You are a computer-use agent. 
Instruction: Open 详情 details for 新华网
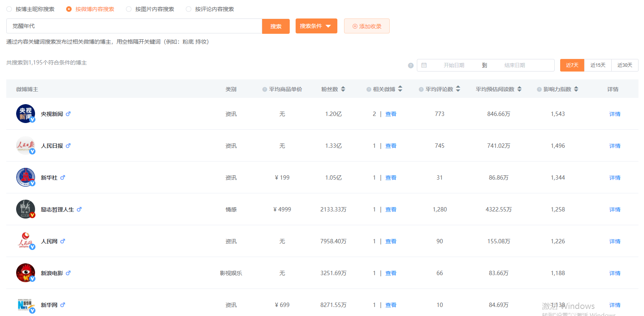(x=615, y=305)
